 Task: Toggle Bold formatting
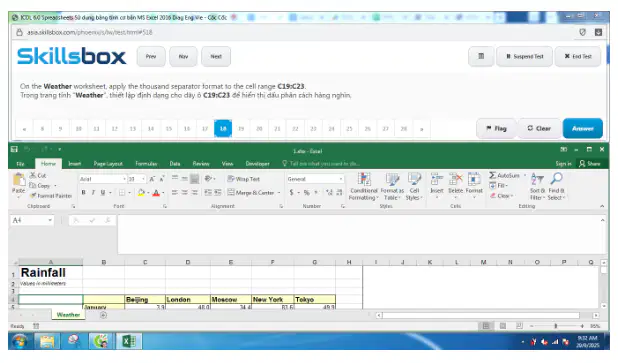click(x=84, y=192)
